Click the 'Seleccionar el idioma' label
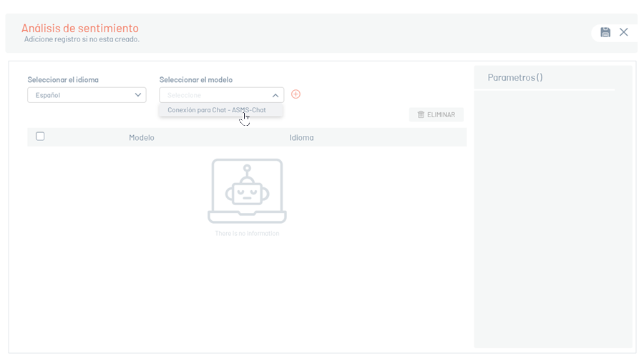Viewport: 644px width, 361px height. (x=63, y=80)
